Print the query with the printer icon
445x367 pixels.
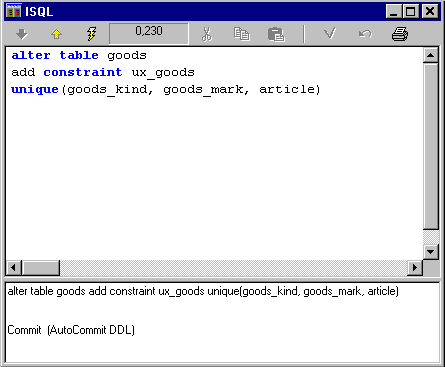[x=400, y=34]
